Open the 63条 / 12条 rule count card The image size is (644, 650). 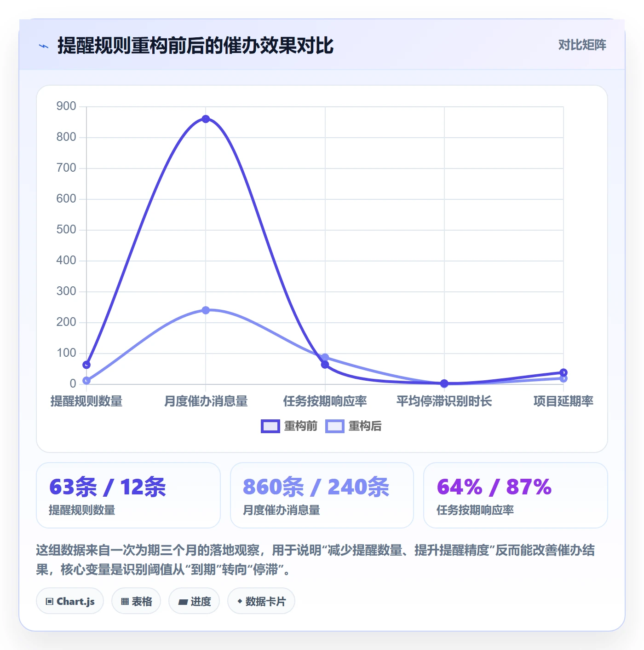click(128, 495)
